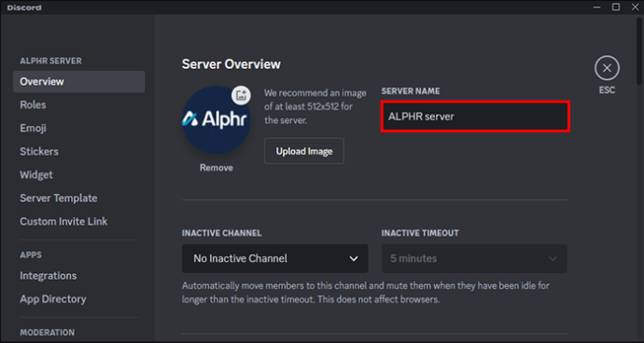Click the Alphr server avatar image

[216, 120]
